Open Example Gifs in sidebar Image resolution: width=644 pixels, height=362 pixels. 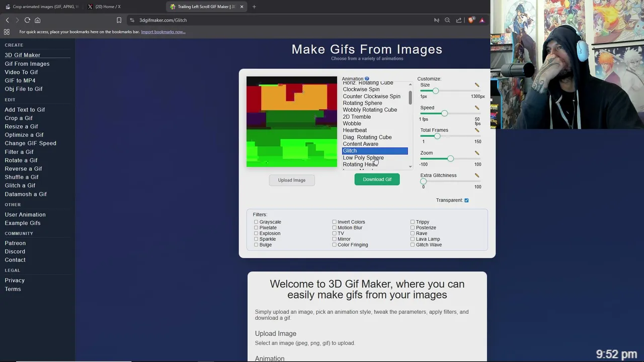pyautogui.click(x=23, y=223)
